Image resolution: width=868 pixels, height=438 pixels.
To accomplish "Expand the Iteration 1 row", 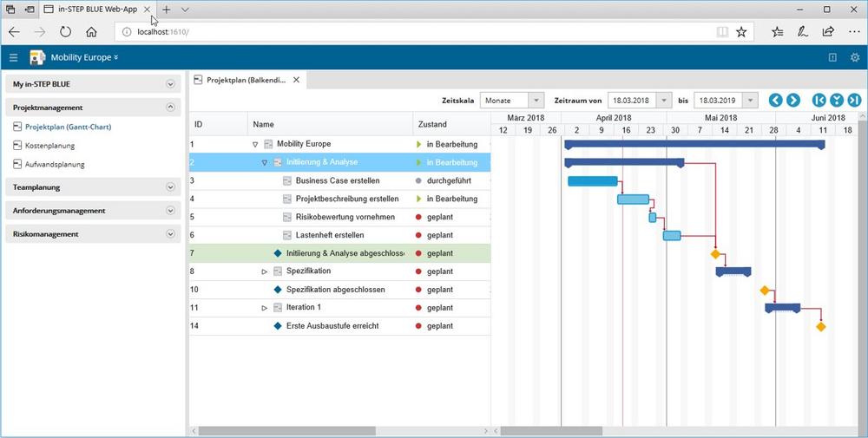I will [x=265, y=308].
